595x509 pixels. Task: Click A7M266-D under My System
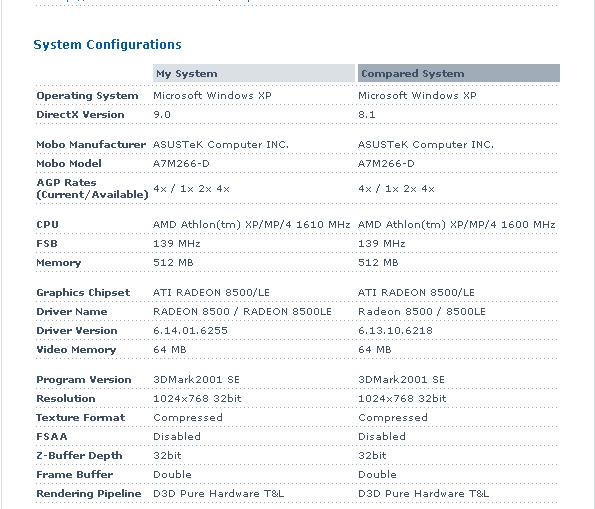(x=181, y=164)
